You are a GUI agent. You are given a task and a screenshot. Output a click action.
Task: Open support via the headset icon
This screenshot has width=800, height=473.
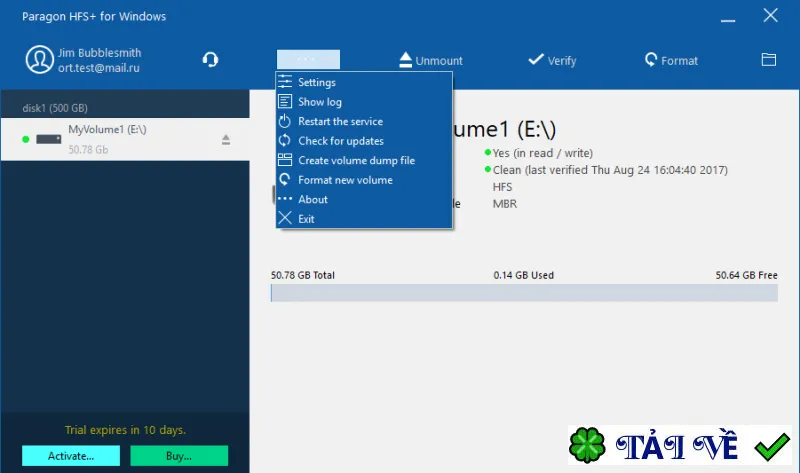(210, 60)
